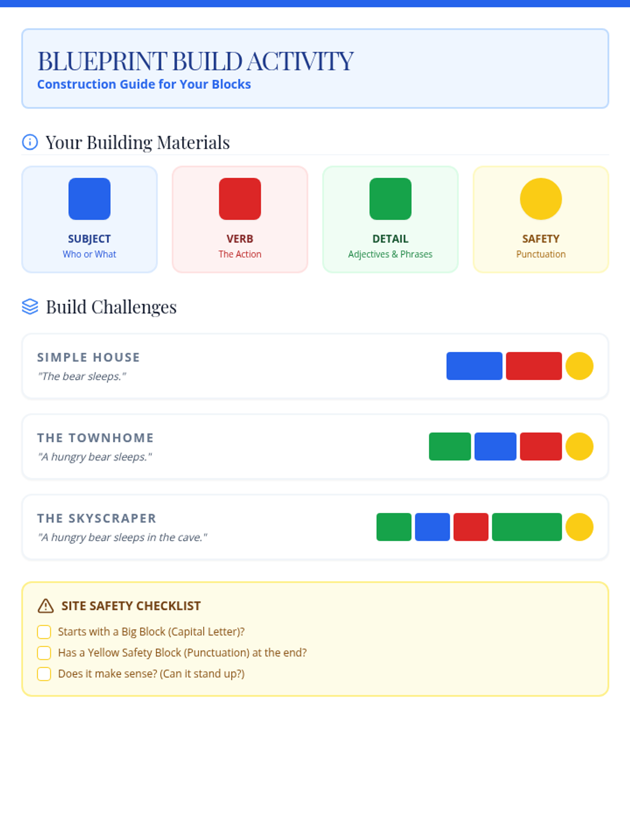
Task: Click the first green block in The Townhome
Action: pos(450,446)
